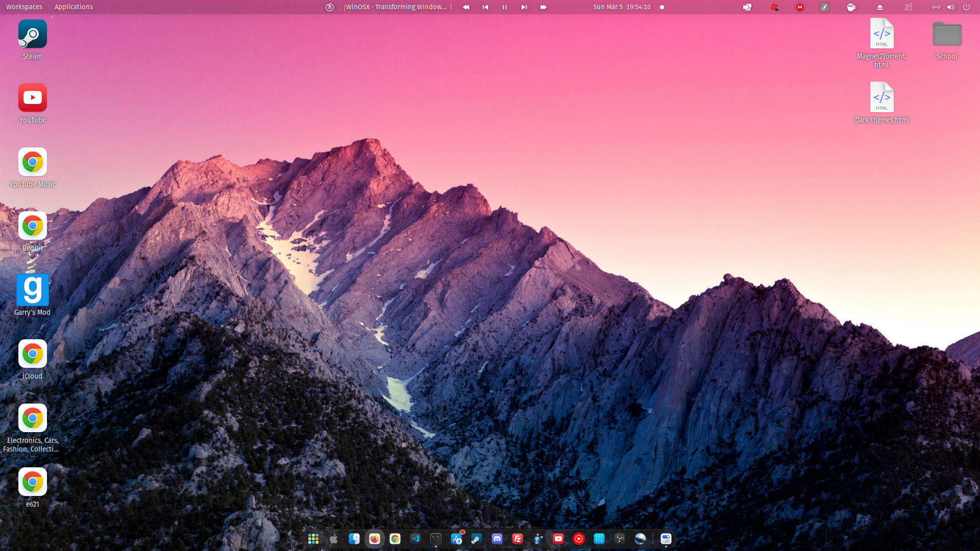Toggle do-not-disturb Zz icon in panel
The width and height of the screenshot is (980, 551).
click(x=909, y=7)
